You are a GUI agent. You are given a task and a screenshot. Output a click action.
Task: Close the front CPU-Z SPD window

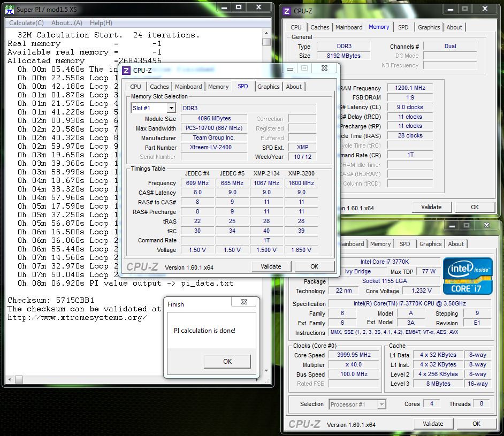tap(324, 68)
